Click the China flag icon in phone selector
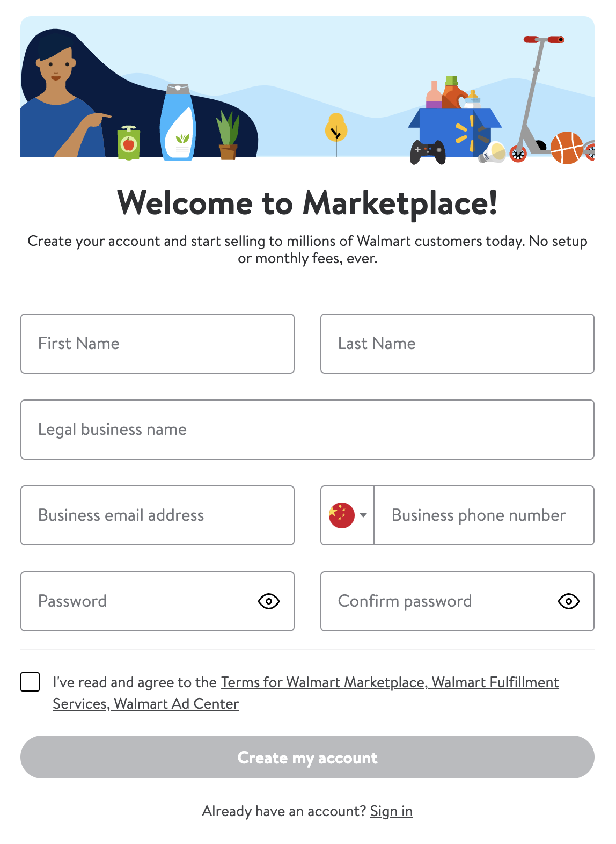The height and width of the screenshot is (844, 616). pyautogui.click(x=342, y=515)
